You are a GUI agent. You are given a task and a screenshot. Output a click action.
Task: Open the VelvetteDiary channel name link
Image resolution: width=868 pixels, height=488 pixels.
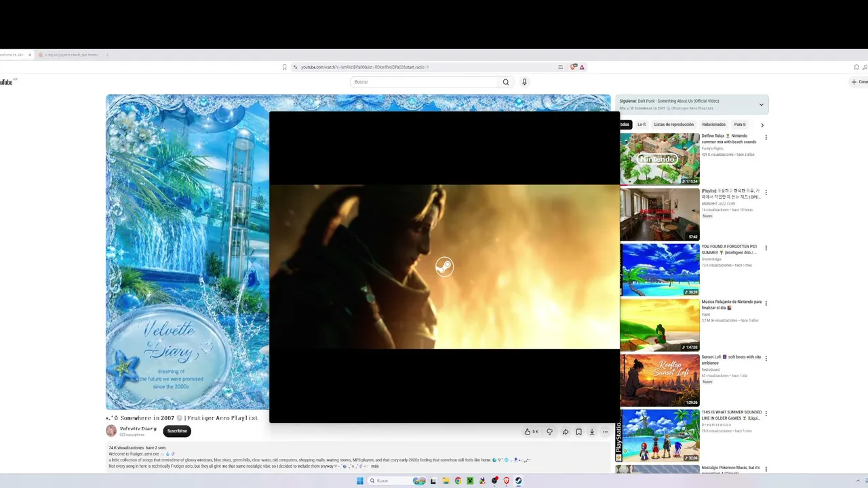138,428
